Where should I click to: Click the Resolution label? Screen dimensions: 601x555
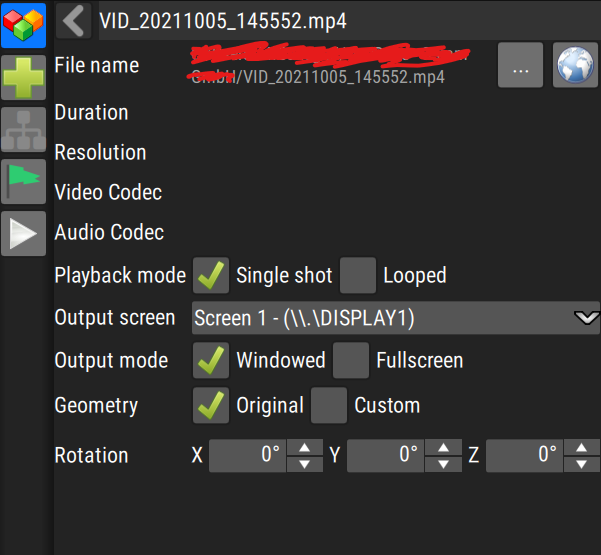100,153
